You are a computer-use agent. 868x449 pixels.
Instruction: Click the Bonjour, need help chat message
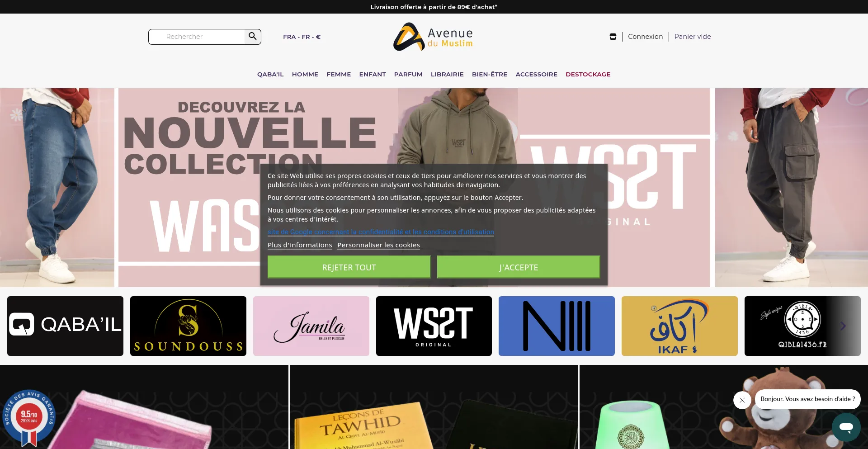coord(808,399)
